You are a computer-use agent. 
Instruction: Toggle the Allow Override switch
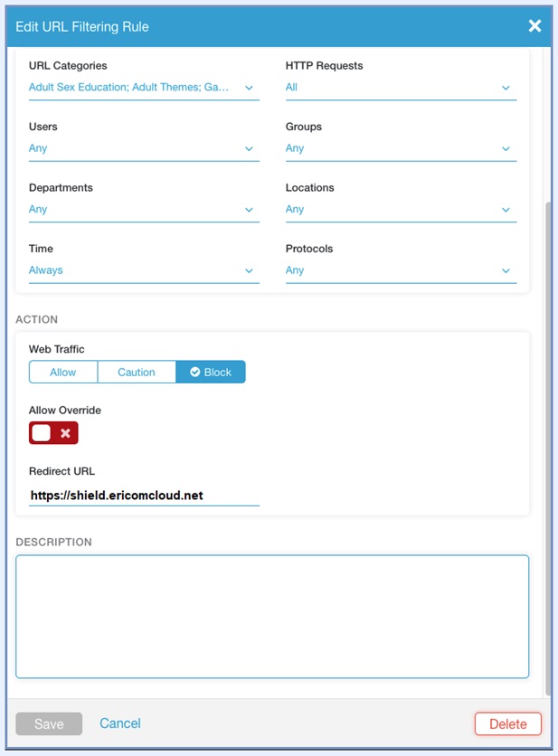pyautogui.click(x=53, y=434)
